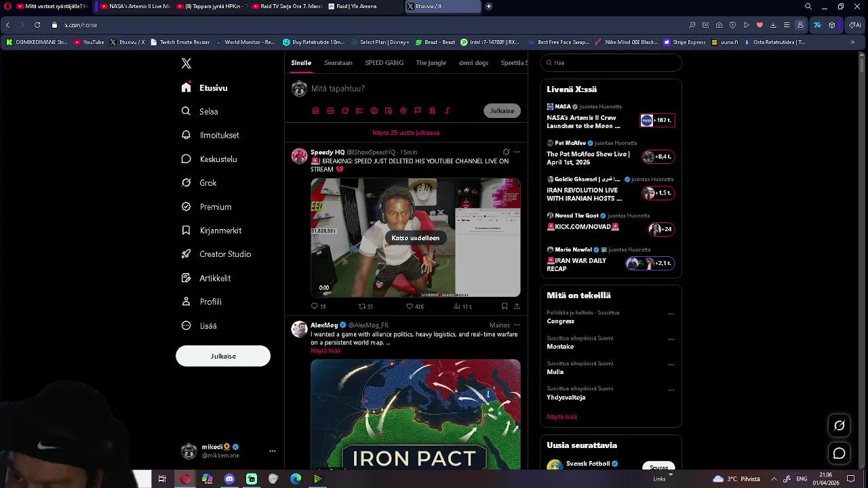Apply italic formatting in composer
868x488 pixels.
coord(447,110)
